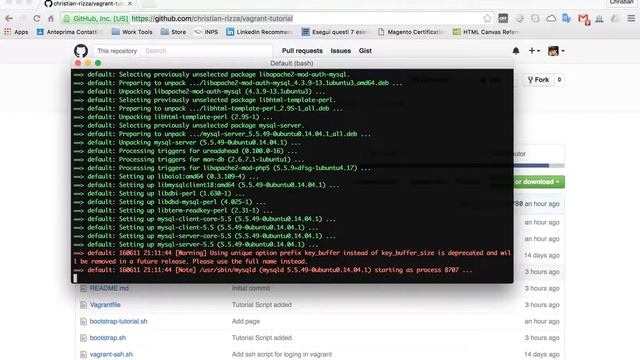Select the vagrant-tutorial browser tab
The width and height of the screenshot is (640, 360).
click(87, 4)
